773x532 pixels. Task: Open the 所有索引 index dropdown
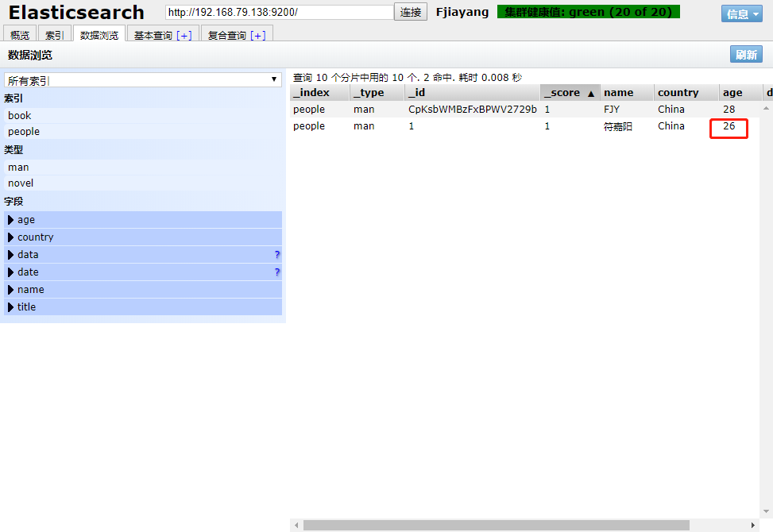[143, 80]
